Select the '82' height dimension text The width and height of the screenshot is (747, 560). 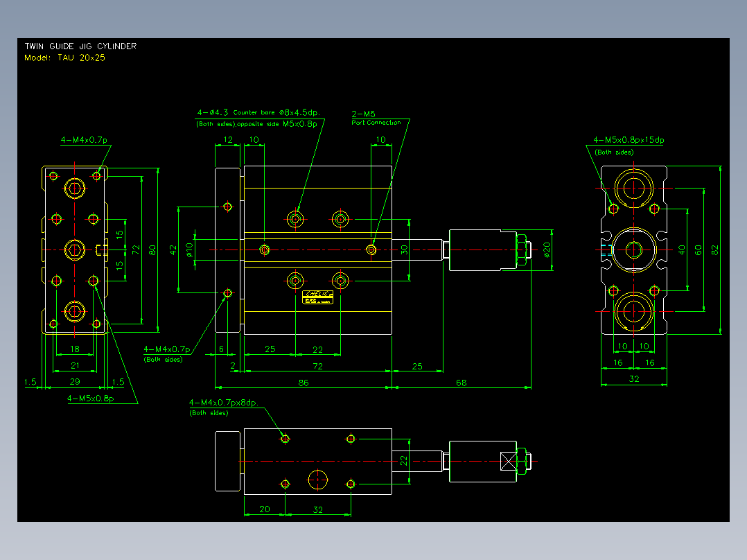714,250
